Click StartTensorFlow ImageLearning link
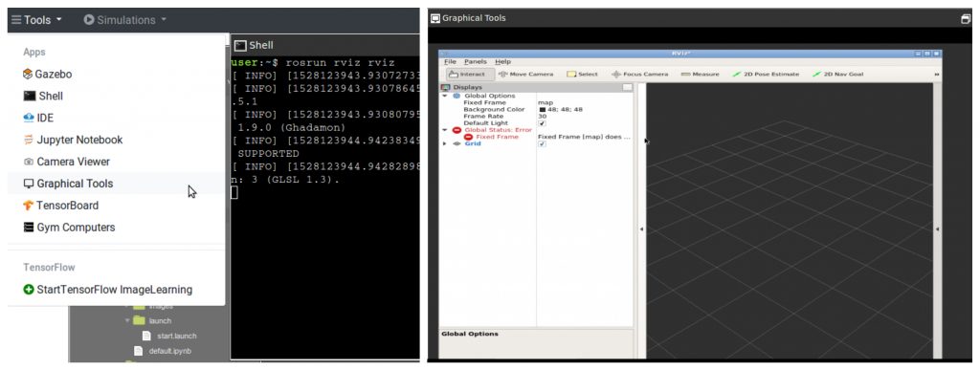980x370 pixels. coord(107,290)
